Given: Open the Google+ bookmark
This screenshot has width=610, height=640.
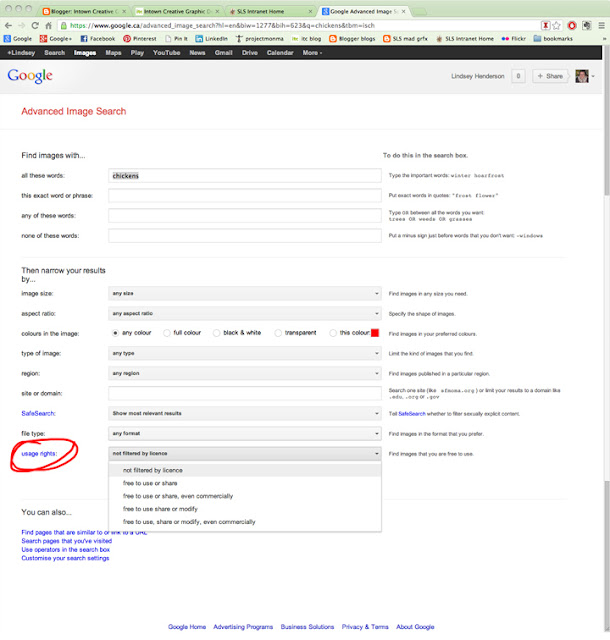Looking at the screenshot, I should click(x=56, y=39).
